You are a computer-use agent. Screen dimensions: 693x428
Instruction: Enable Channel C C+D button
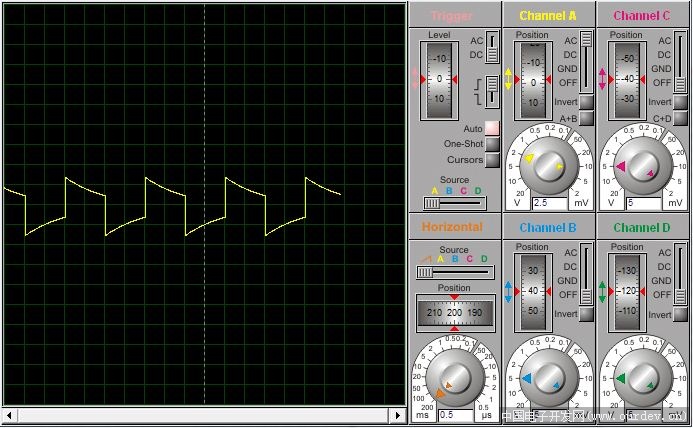click(x=680, y=118)
